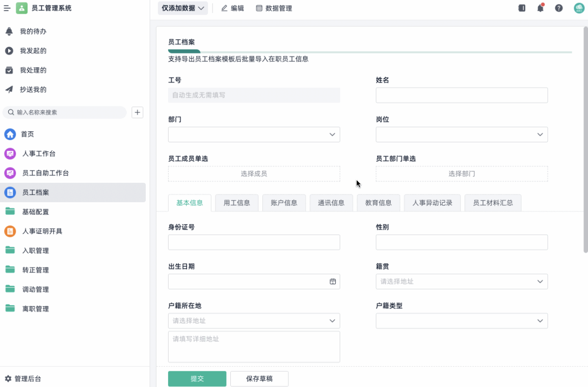The image size is (588, 387).
Task: Switch to the 用工信息 tab
Action: point(236,202)
